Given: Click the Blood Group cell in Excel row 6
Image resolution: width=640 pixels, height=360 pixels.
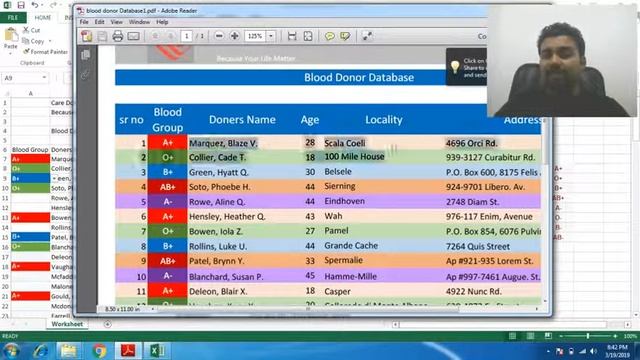Looking at the screenshot, I should tap(30, 150).
